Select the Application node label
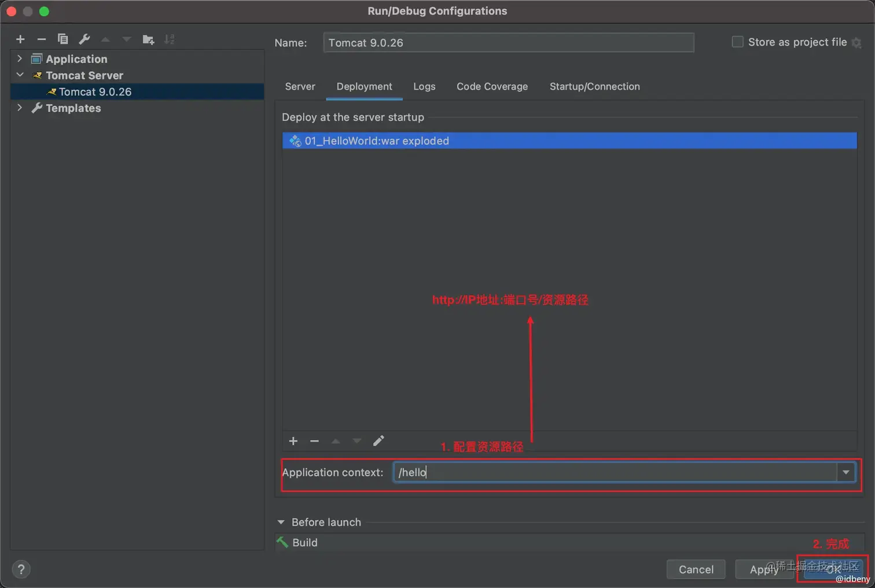Viewport: 875px width, 588px height. [76, 59]
